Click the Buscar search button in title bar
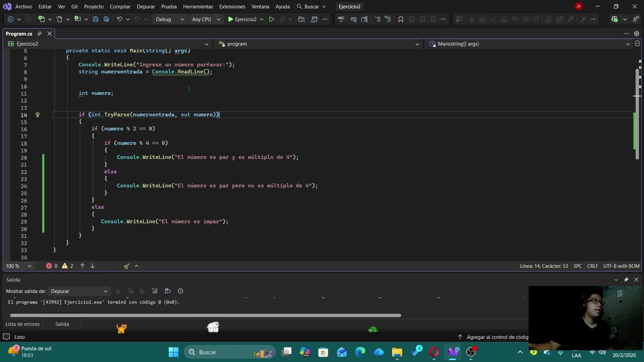 [x=311, y=7]
